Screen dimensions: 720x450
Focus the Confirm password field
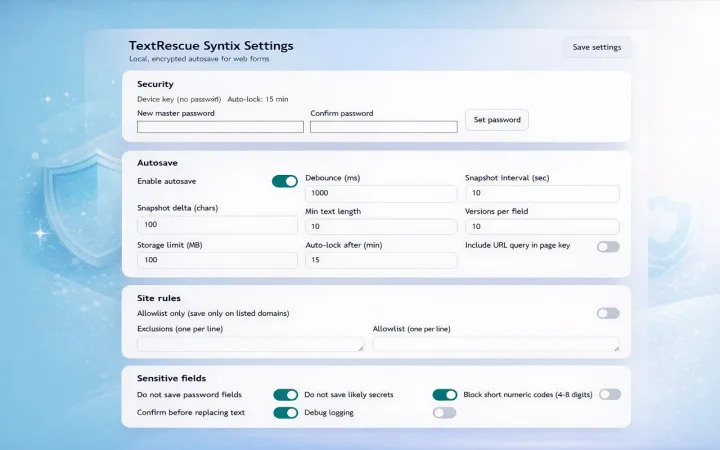[383, 127]
